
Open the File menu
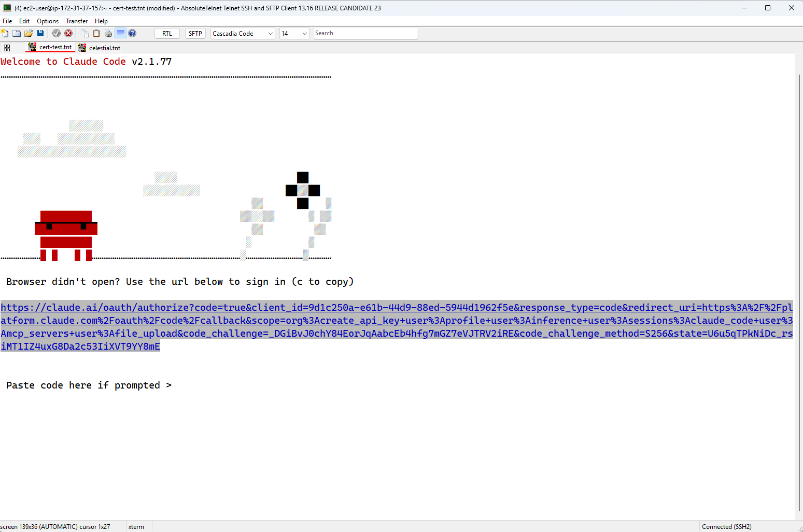7,21
